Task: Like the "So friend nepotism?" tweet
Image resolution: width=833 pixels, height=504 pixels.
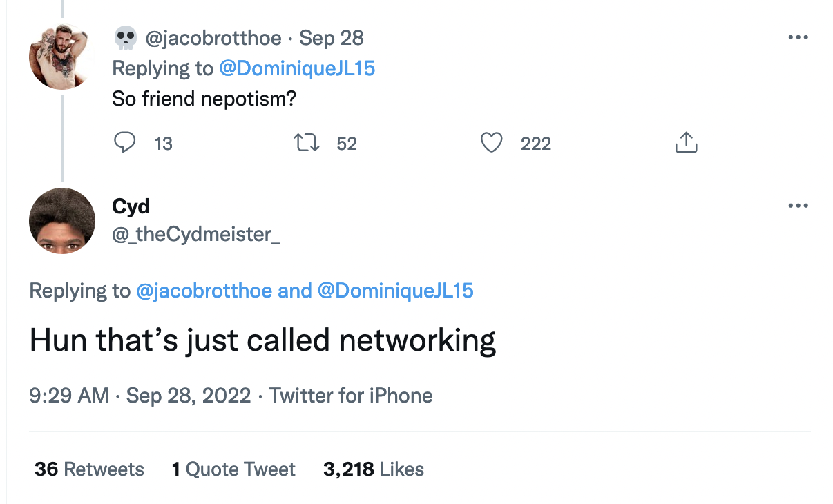Action: [x=491, y=143]
